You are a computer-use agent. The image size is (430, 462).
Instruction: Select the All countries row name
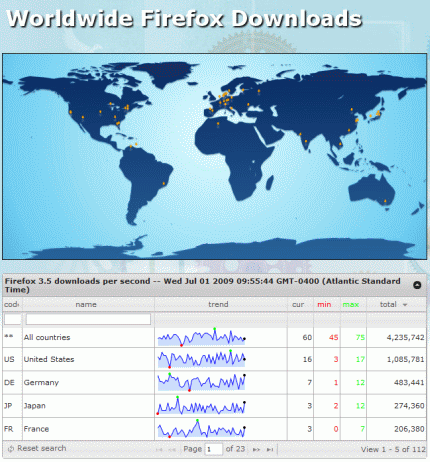tap(47, 337)
